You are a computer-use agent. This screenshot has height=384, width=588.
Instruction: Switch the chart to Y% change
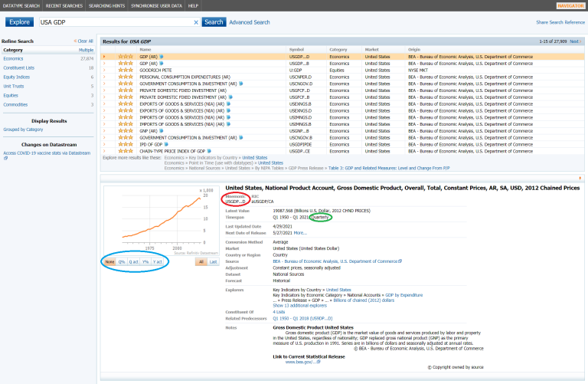tap(145, 261)
